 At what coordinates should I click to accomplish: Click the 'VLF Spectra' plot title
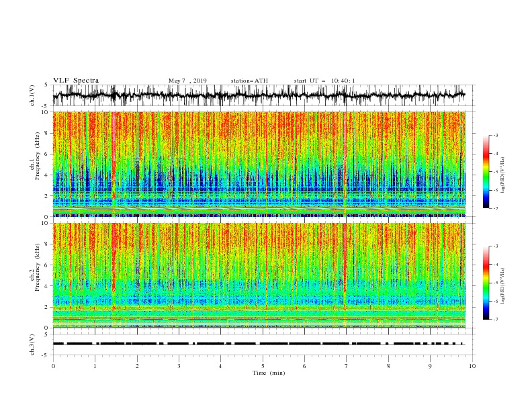76,81
